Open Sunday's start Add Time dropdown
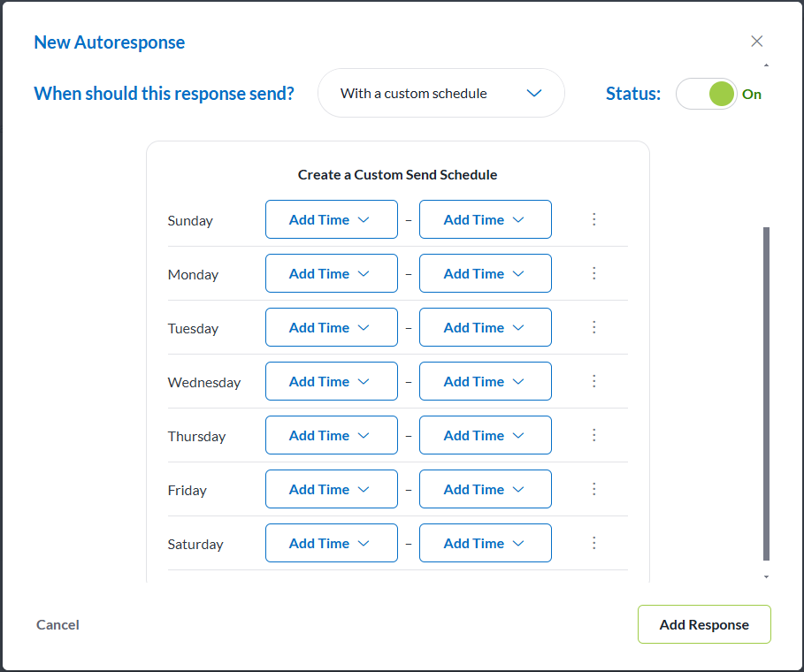 coord(331,218)
